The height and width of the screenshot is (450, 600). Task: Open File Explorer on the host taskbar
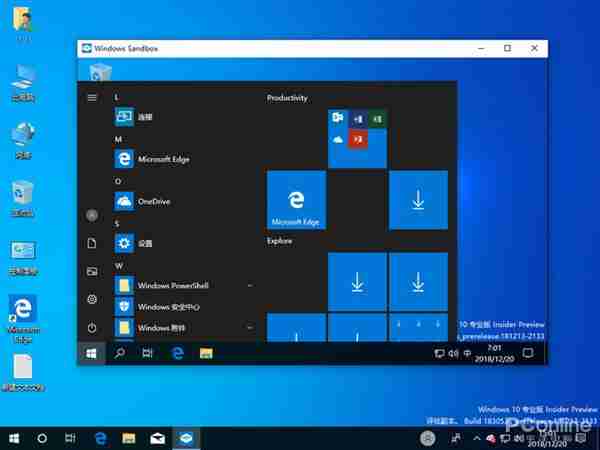[x=129, y=439]
